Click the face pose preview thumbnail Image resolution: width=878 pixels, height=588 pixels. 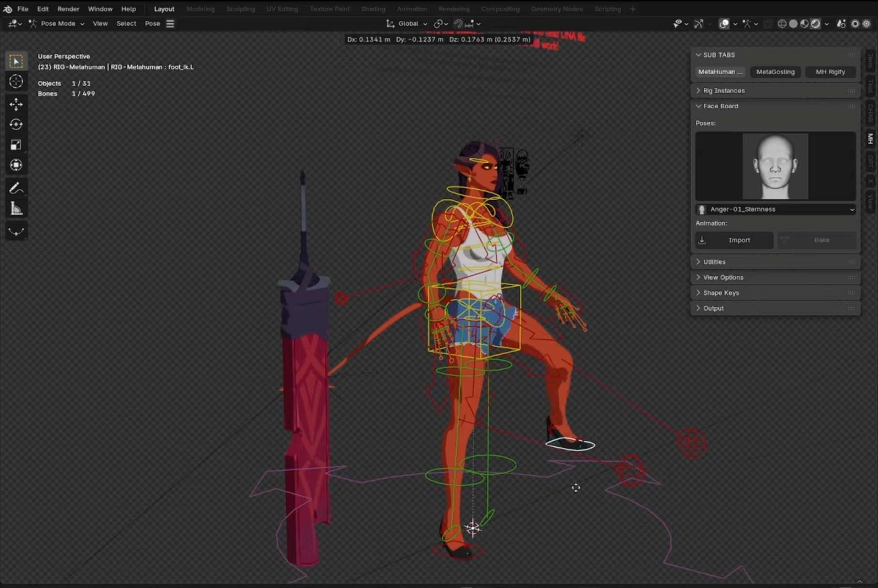[775, 166]
